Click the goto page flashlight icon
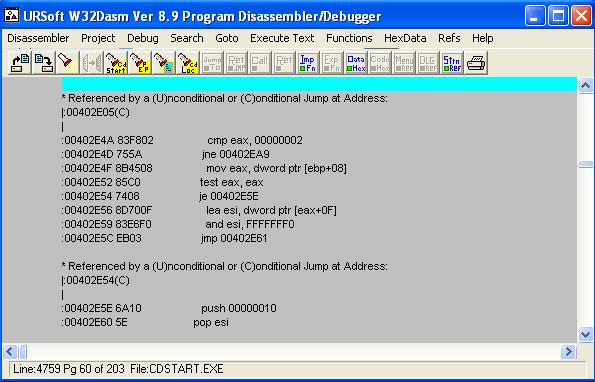Image resolution: width=595 pixels, height=382 pixels. 164,63
